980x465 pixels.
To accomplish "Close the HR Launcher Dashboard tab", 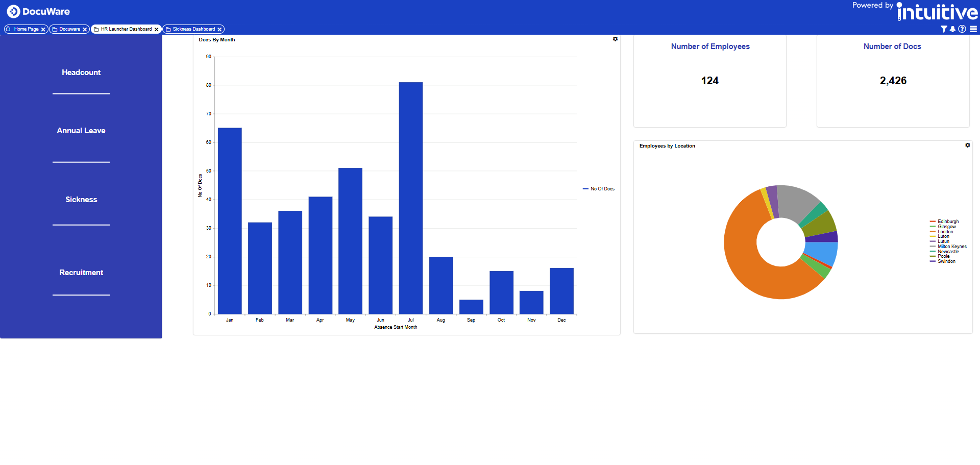I will coord(156,30).
